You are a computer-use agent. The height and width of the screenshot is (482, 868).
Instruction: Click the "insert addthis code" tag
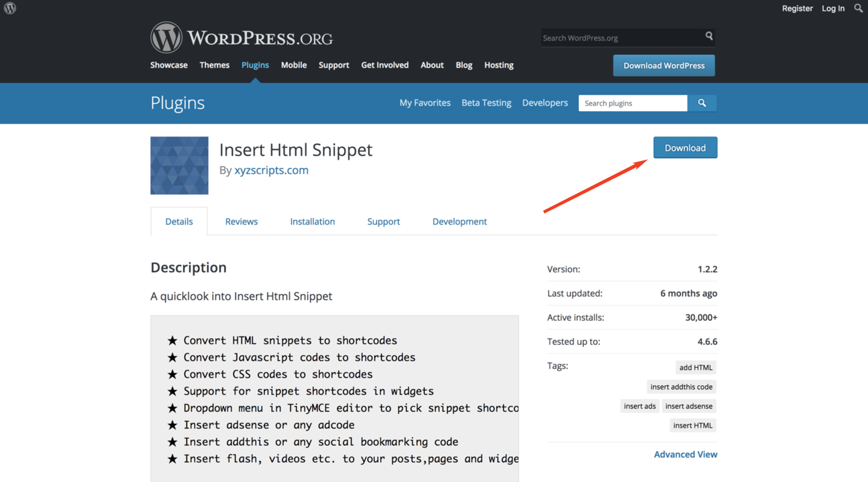[x=681, y=387]
